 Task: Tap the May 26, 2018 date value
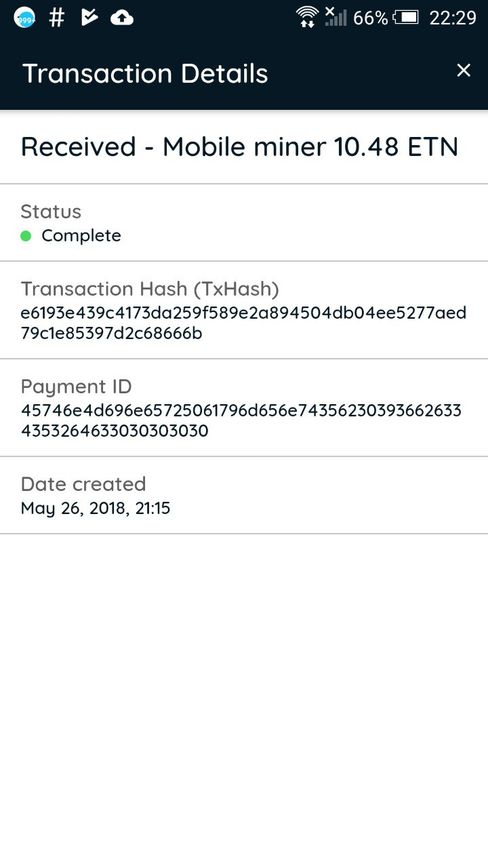point(96,508)
